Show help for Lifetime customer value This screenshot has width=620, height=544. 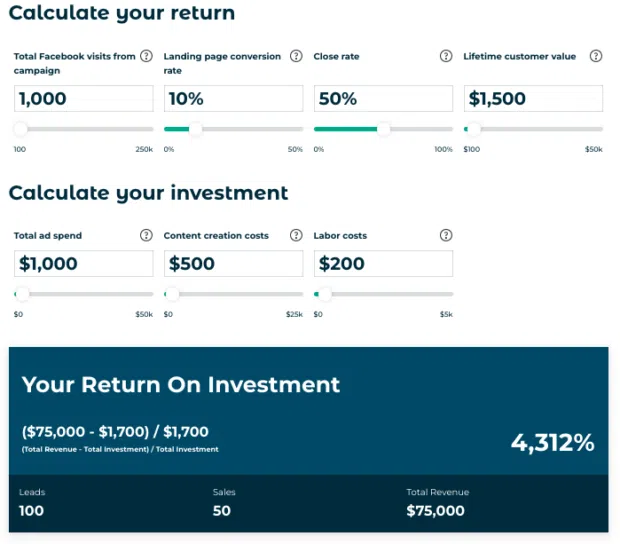point(596,57)
